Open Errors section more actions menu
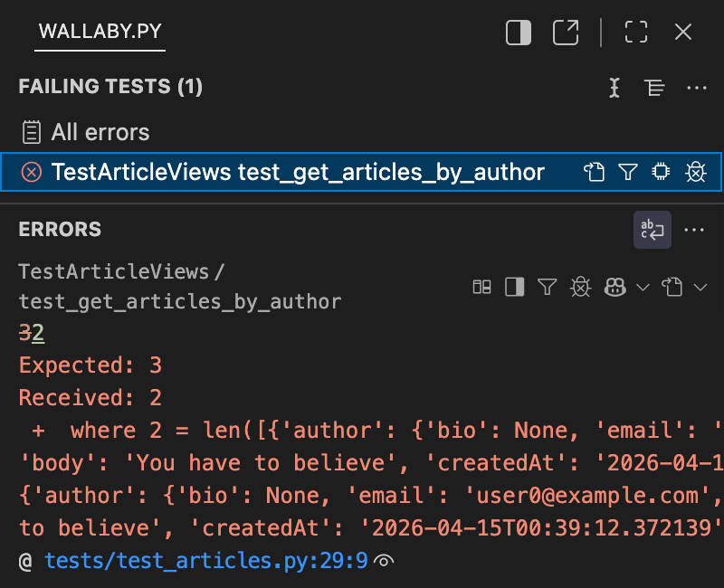724x588 pixels. 694,230
